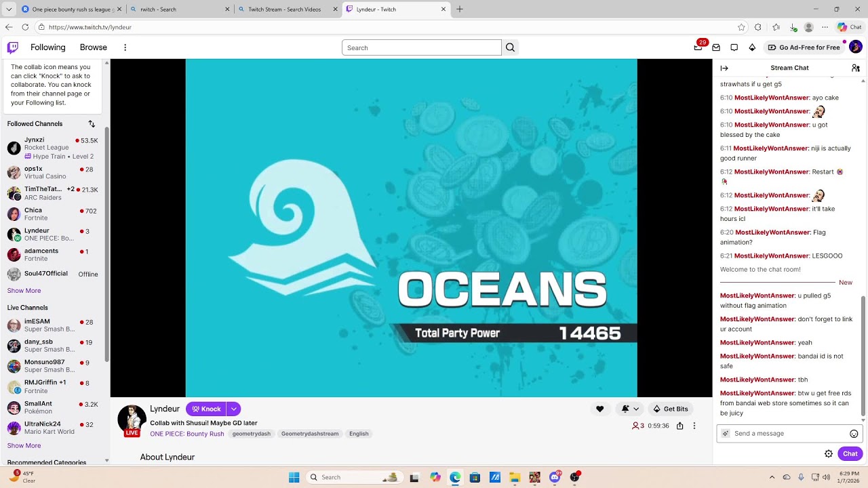Open File Explorer from the taskbar
The width and height of the screenshot is (868, 488).
[x=515, y=477]
